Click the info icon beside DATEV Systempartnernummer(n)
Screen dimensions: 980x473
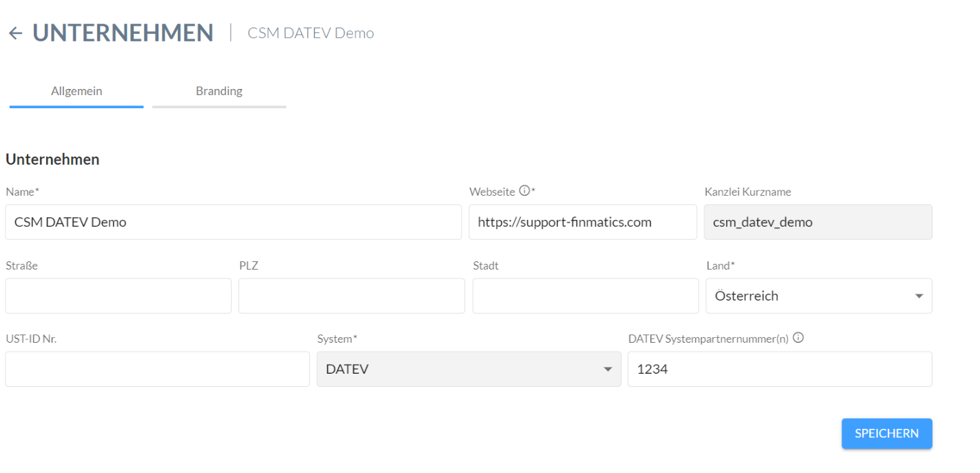tap(799, 338)
